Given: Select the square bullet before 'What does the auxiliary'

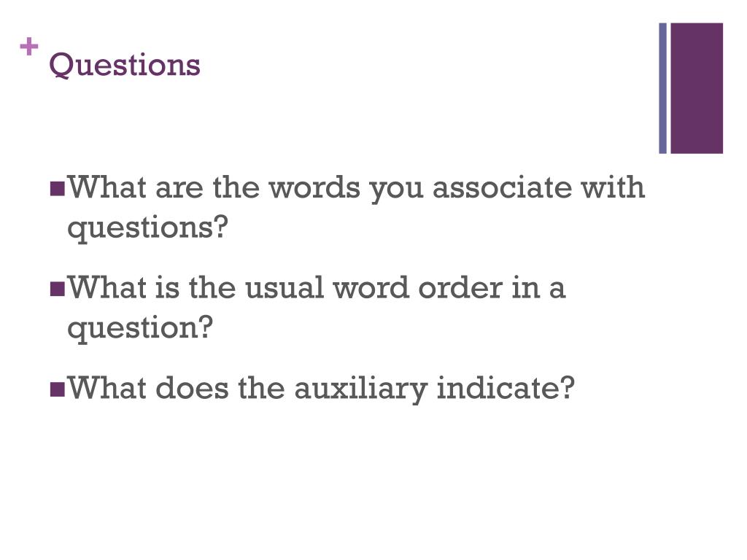Looking at the screenshot, I should tap(57, 389).
